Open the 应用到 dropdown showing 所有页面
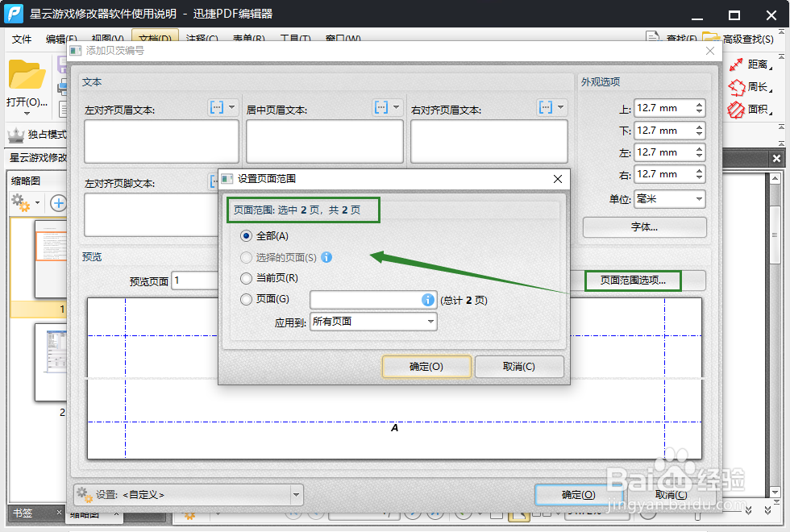The image size is (790, 532). pyautogui.click(x=372, y=321)
